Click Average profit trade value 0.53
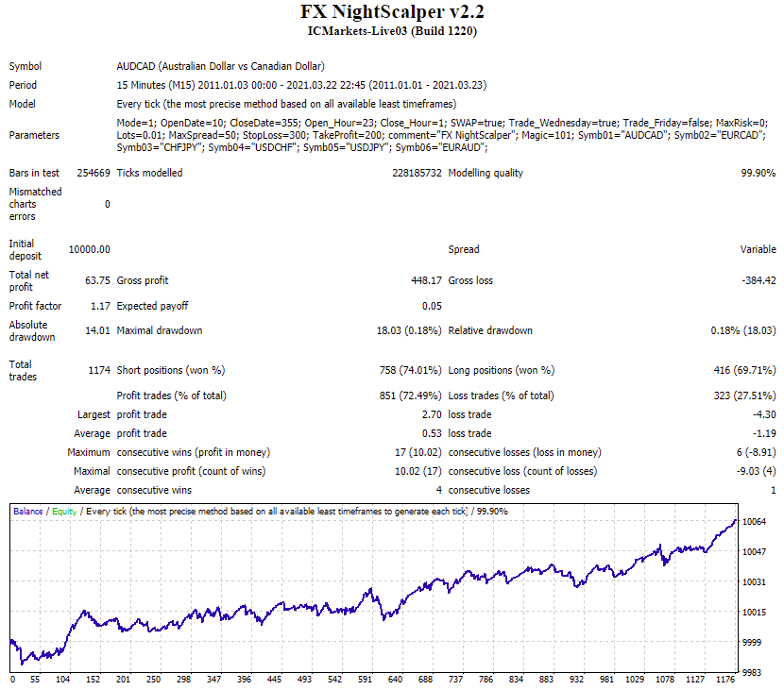Screen dimensions: 784x690 click(x=432, y=433)
